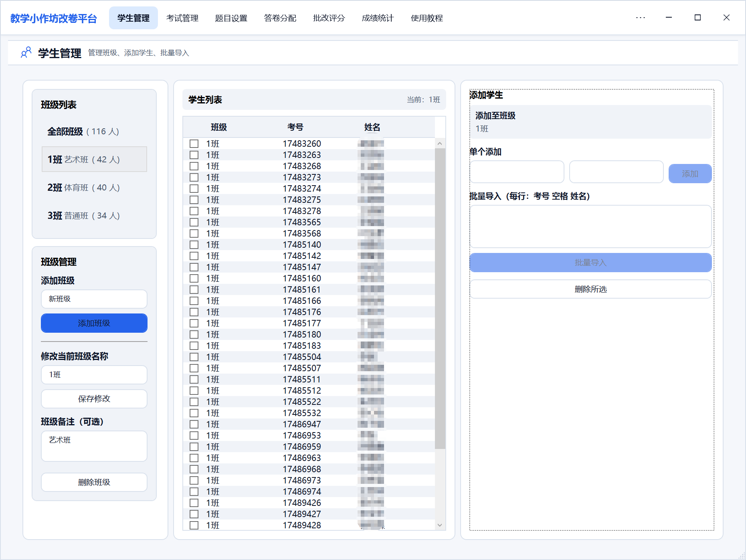Click the student management people icon
Image resolution: width=746 pixels, height=560 pixels.
coord(26,53)
